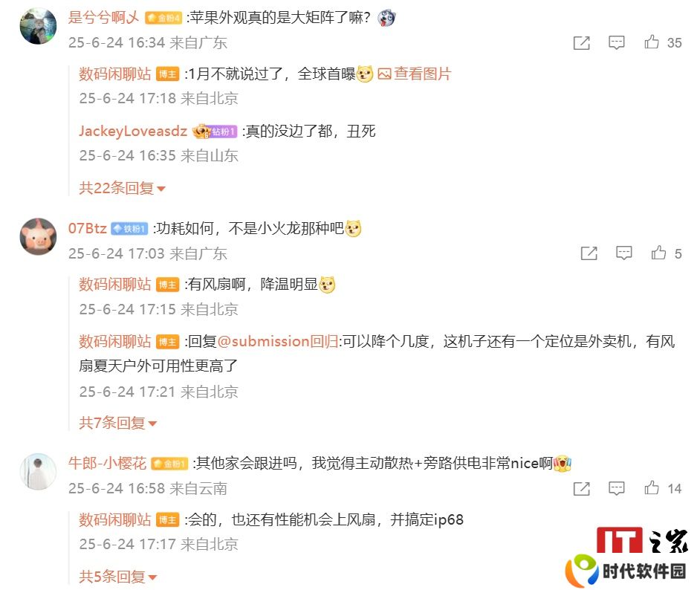This screenshot has height=590, width=700.
Task: Reply to the 牛郎-小樱花 comment
Action: (617, 489)
